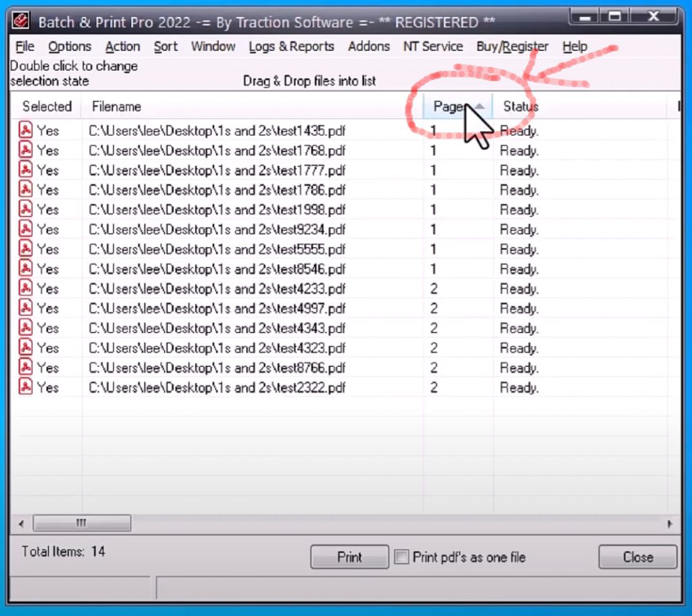
Task: Click the Status column header
Action: 520,107
